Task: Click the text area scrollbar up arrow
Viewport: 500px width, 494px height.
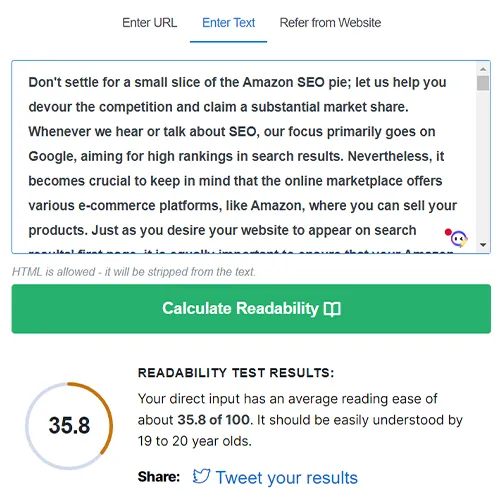Action: click(483, 69)
